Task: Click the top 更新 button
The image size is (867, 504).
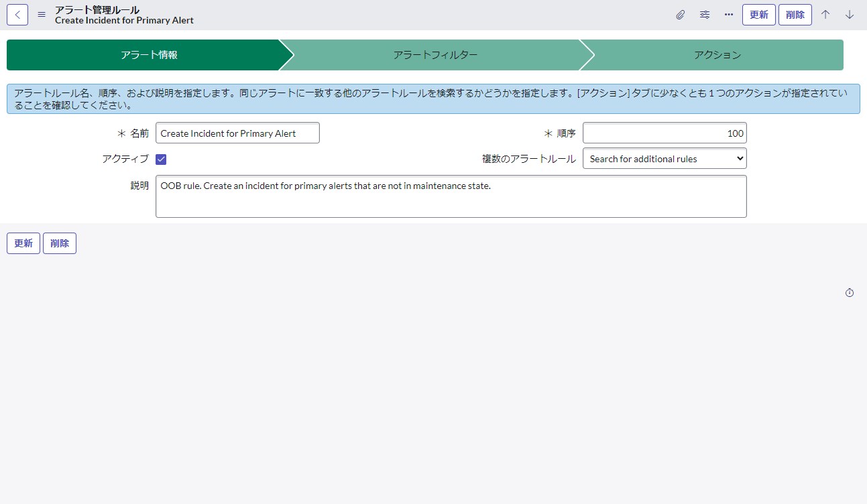Action: (x=758, y=14)
